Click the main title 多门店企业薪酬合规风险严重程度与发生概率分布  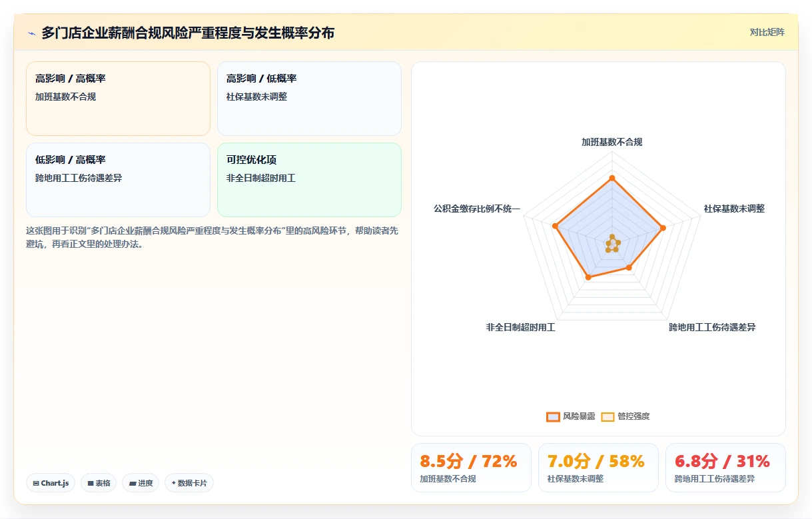click(x=188, y=33)
